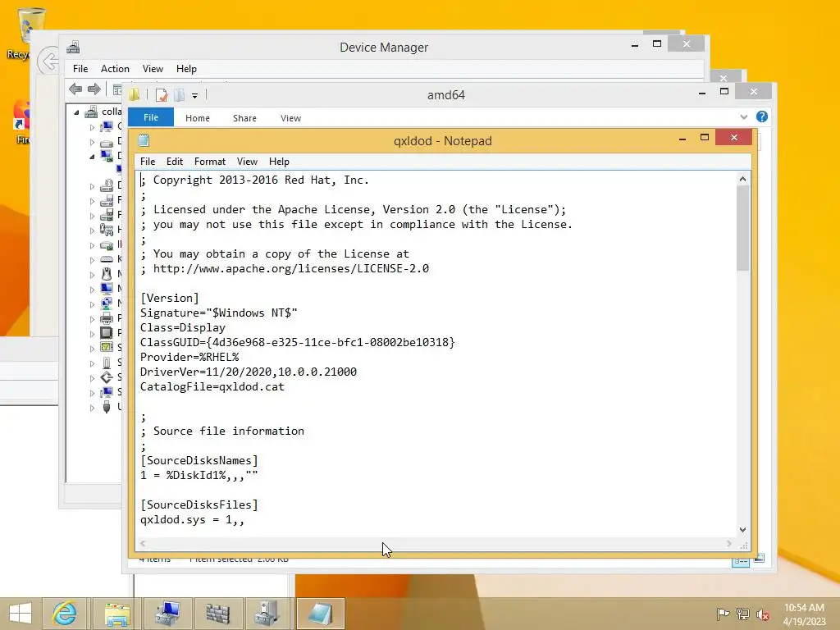Open Notepad's Edit menu
This screenshot has height=630, width=840.
[x=175, y=162]
